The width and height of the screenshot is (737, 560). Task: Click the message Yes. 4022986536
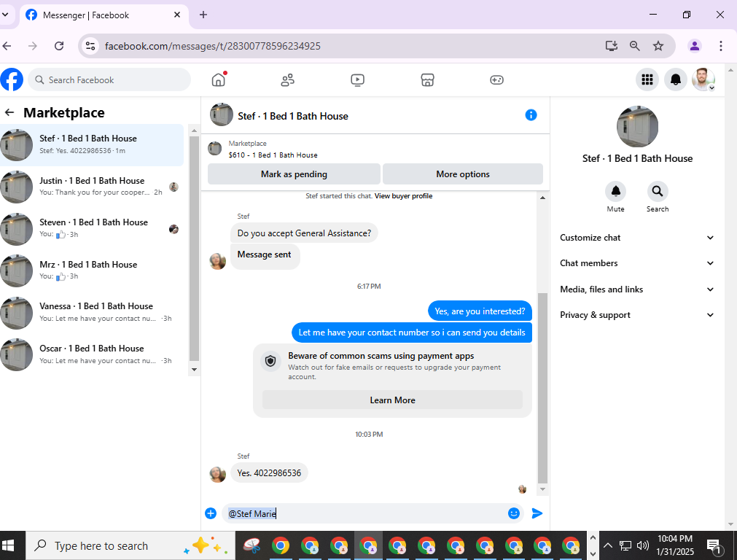269,473
